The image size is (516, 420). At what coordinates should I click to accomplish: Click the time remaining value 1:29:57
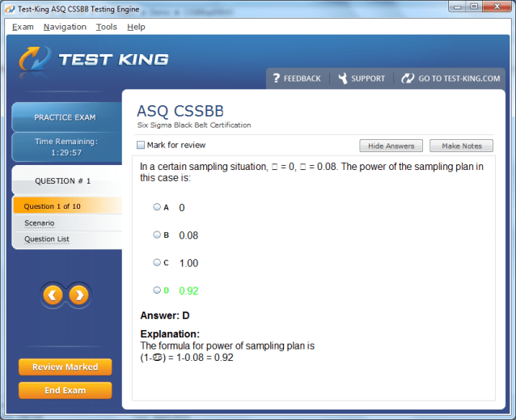(66, 153)
